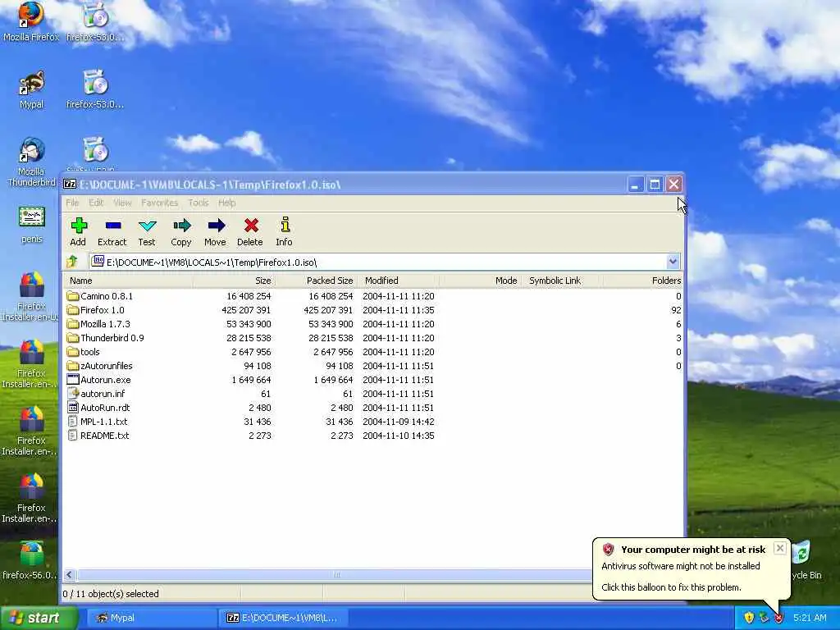
Task: Select the MPL-1.1.txt file
Action: coord(98,422)
